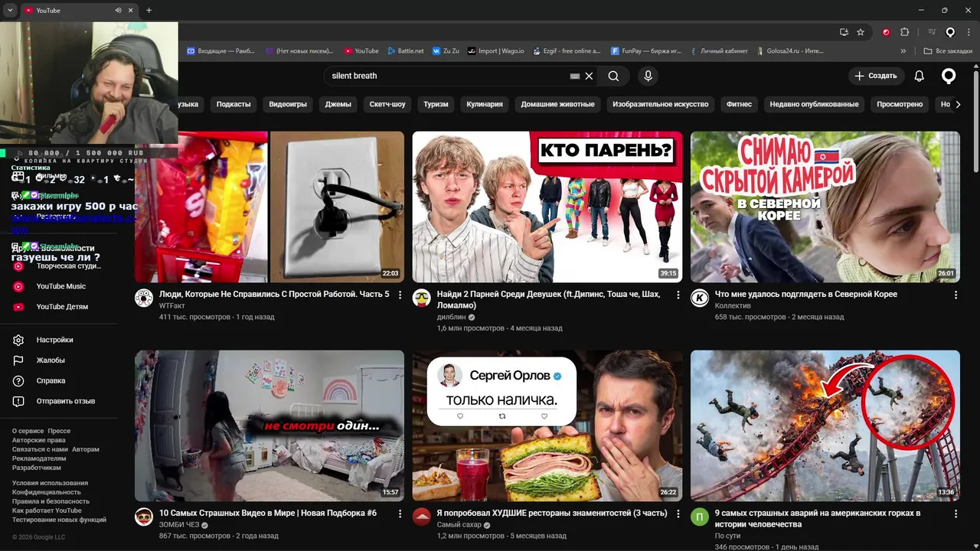The height and width of the screenshot is (551, 980).
Task: Open the дилблин channel avatar
Action: point(421,298)
